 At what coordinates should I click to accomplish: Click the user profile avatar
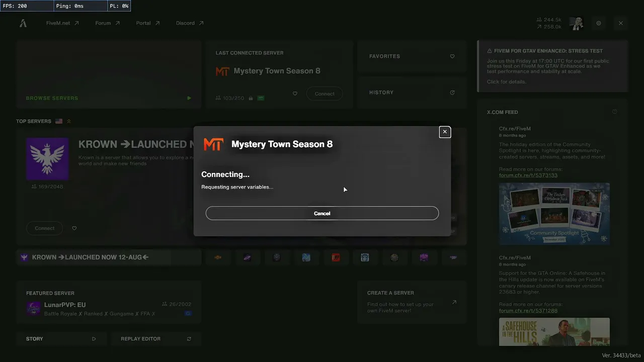(576, 23)
